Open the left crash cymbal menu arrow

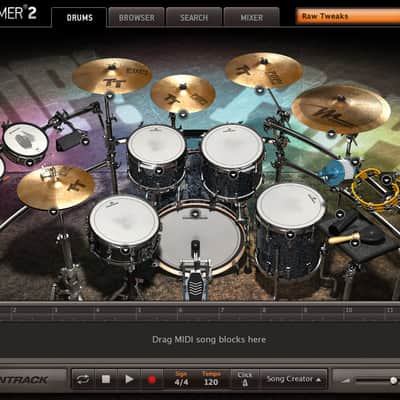tap(110, 96)
